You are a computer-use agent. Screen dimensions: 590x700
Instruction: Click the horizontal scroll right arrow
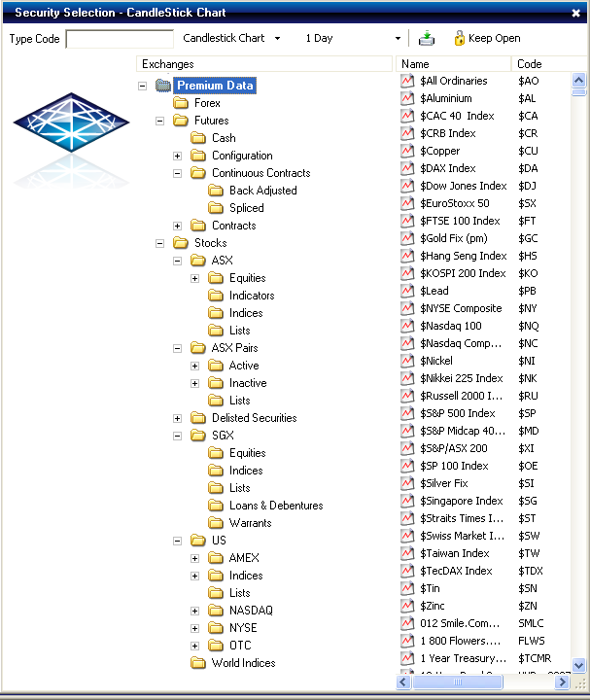563,682
